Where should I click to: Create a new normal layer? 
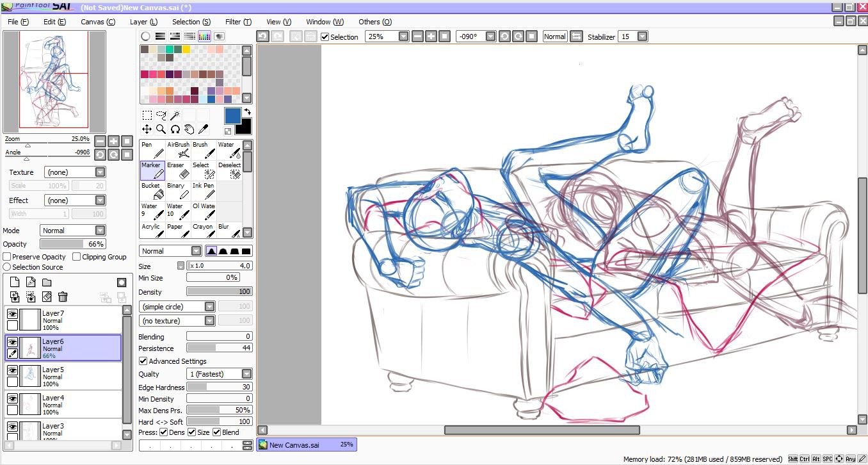click(15, 282)
